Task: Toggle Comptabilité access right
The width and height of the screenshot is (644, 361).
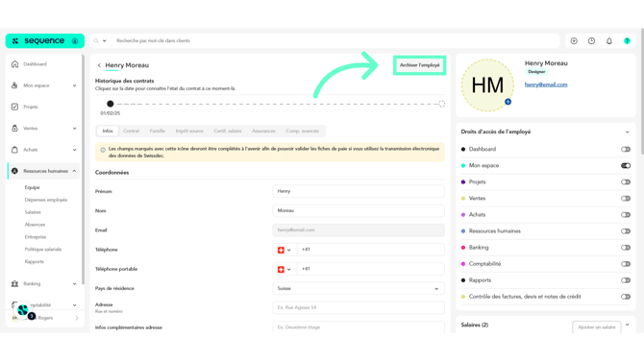Action: point(626,264)
